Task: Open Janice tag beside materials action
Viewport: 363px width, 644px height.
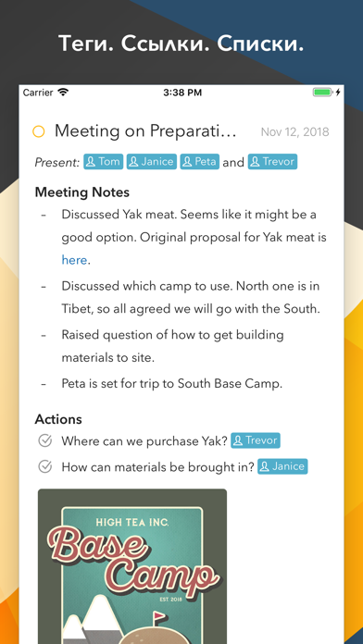Action: [282, 466]
